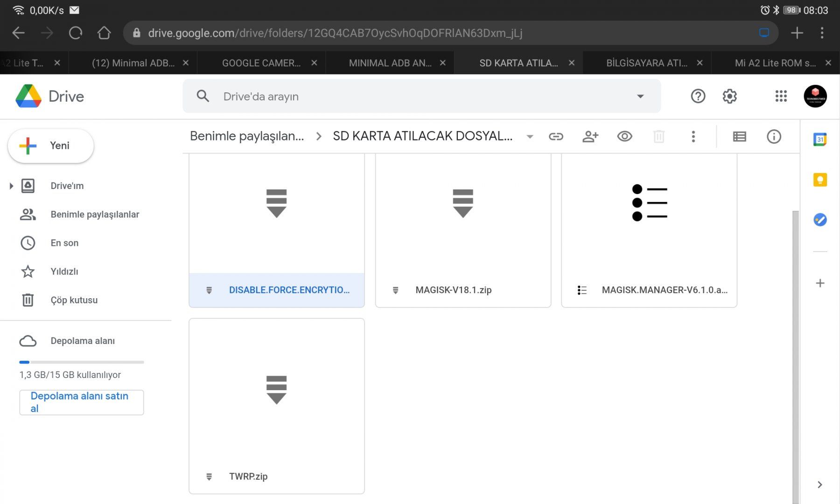Viewport: 840px width, 504px height.
Task: Switch to the Mi A2 Lite ROM tab
Action: pyautogui.click(x=775, y=63)
